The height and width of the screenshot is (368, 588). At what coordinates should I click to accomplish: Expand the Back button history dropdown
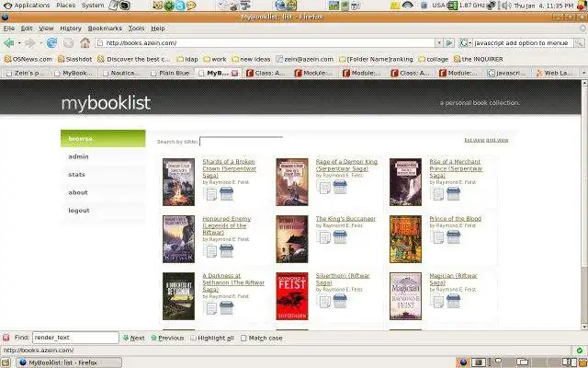tap(19, 43)
